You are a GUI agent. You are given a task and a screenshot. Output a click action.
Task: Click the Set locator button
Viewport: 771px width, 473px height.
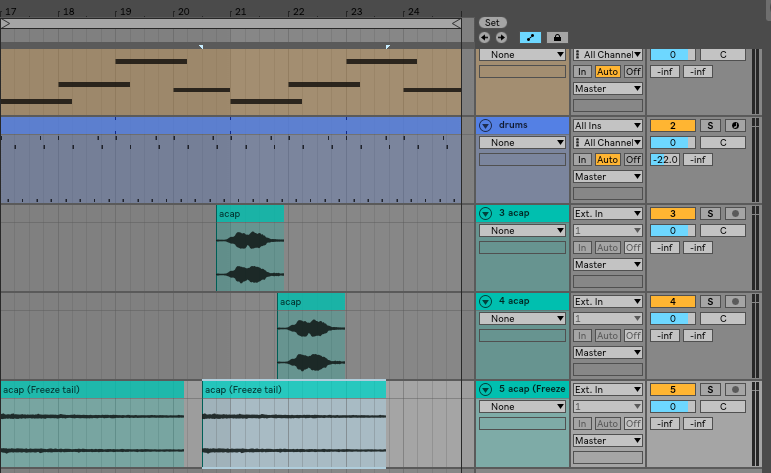click(492, 22)
